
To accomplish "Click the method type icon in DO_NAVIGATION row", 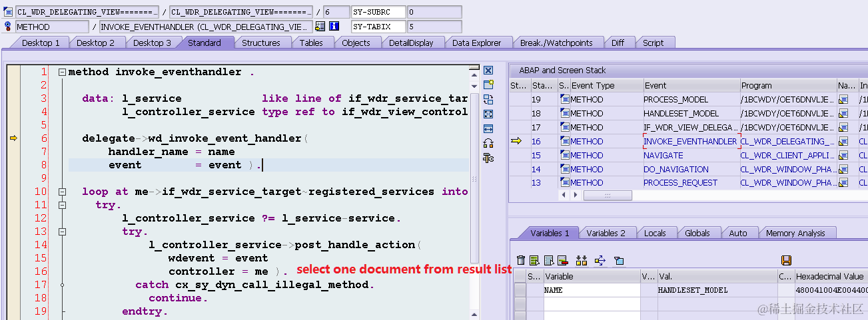I will (565, 169).
